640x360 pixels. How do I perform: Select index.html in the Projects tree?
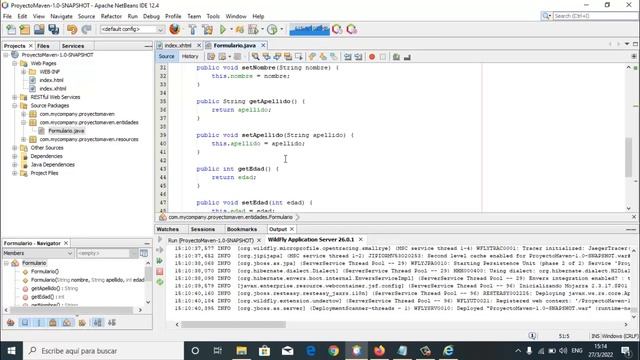click(x=51, y=80)
